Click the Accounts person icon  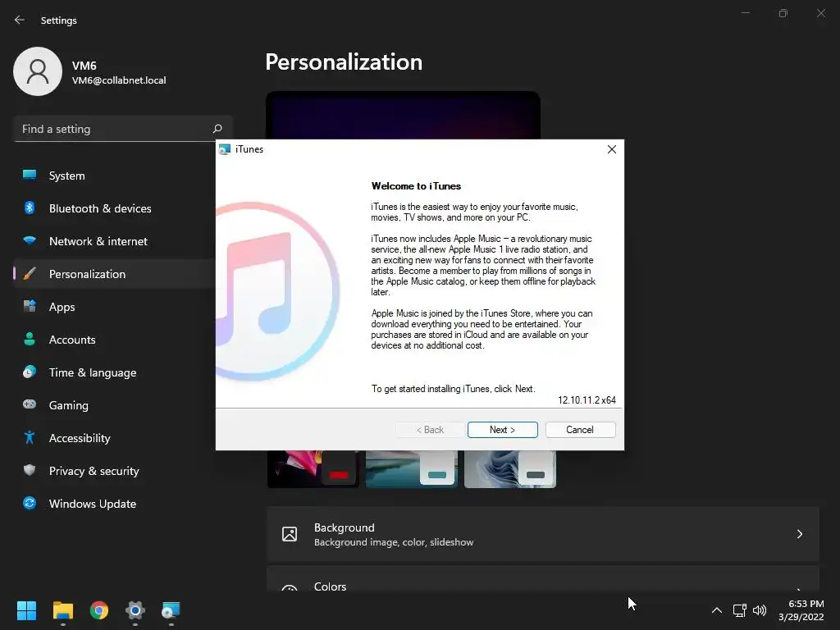(30, 339)
